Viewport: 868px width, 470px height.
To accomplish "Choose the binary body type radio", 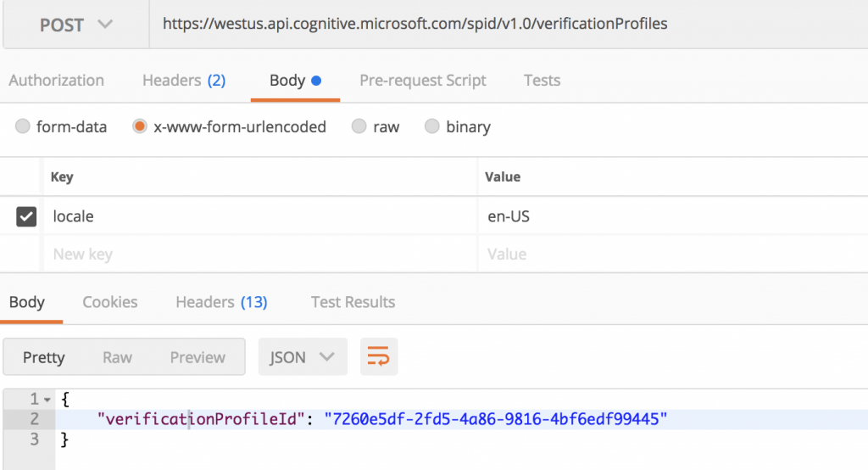I will coord(432,126).
